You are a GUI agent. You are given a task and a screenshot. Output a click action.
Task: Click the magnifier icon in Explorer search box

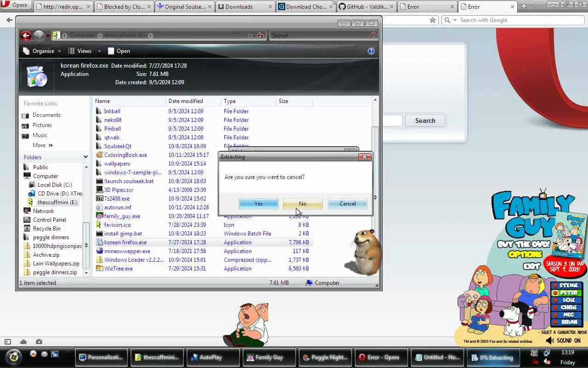point(373,35)
